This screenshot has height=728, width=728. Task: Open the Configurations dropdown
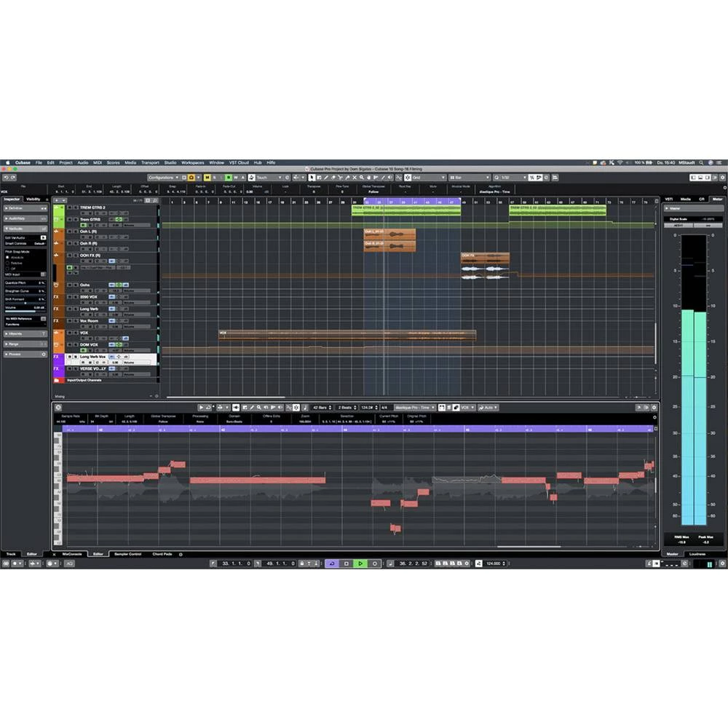[163, 178]
